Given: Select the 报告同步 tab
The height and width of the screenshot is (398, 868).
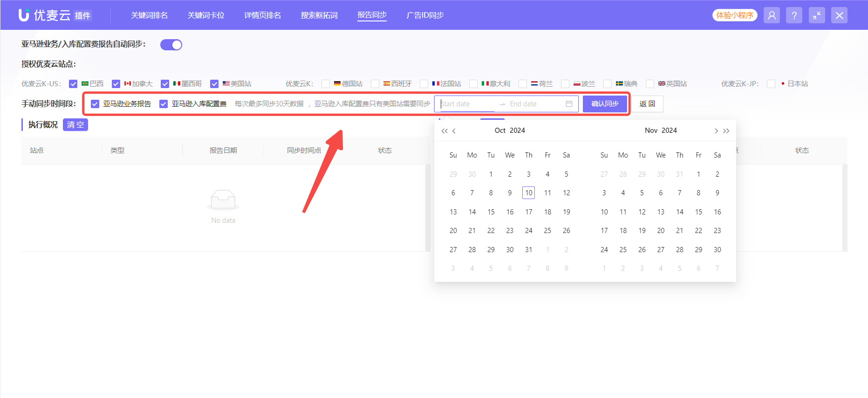Looking at the screenshot, I should [372, 15].
